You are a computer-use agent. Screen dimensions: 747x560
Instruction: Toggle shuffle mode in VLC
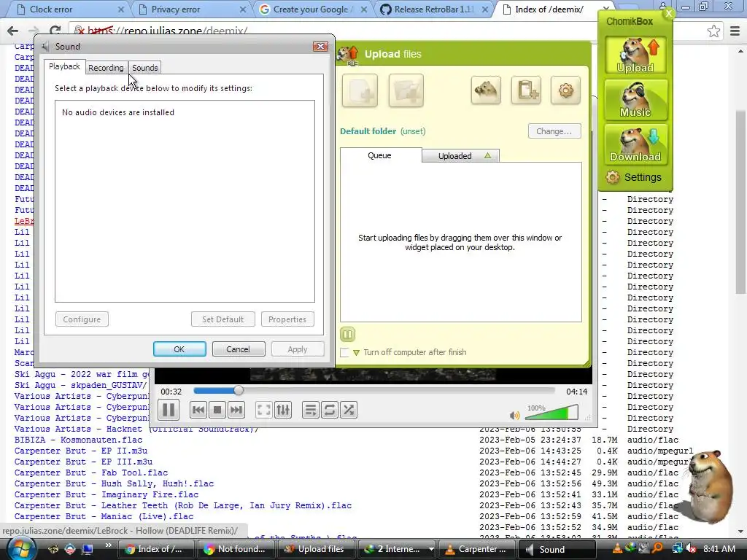348,410
